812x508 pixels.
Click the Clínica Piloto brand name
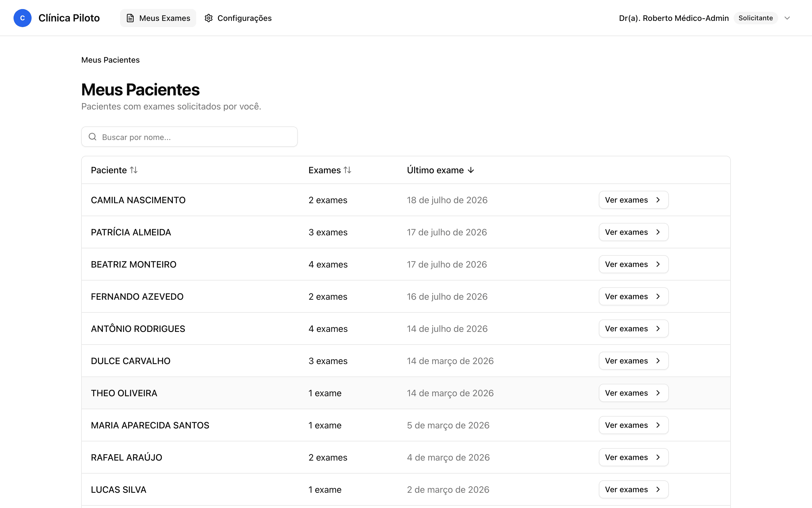69,18
